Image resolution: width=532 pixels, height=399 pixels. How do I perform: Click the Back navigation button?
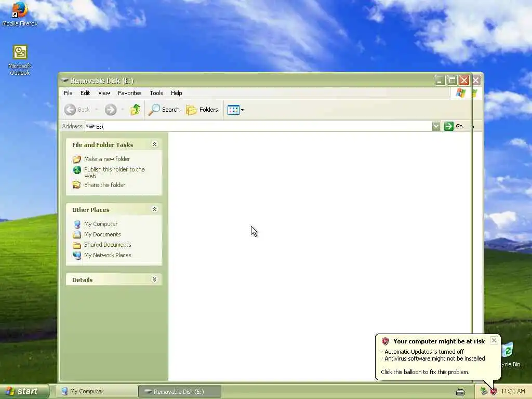pyautogui.click(x=77, y=110)
